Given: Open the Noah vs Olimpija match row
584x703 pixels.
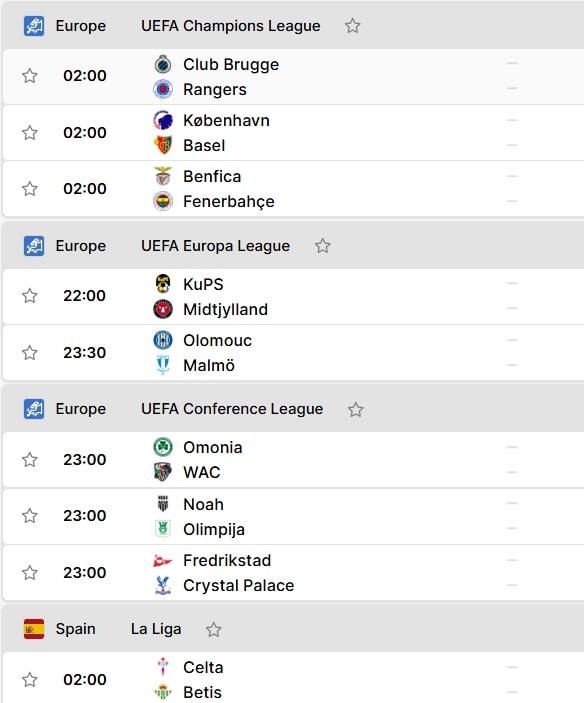Looking at the screenshot, I should [x=294, y=516].
